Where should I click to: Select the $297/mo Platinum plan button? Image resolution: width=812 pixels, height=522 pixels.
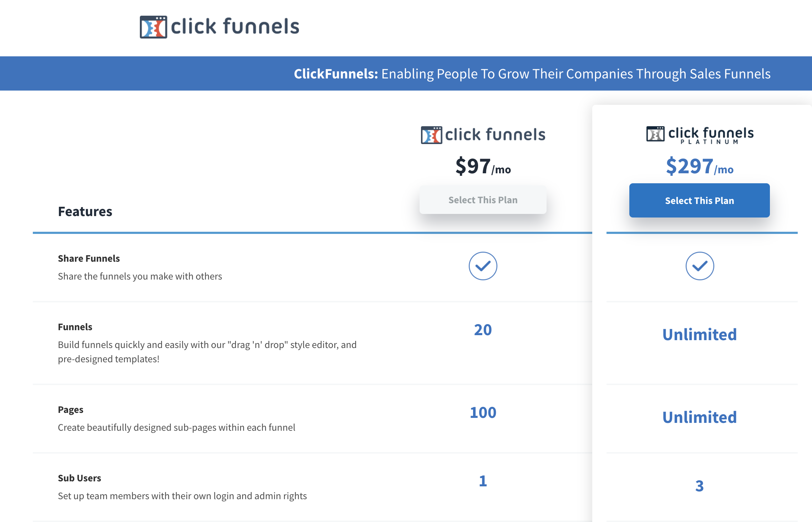click(x=699, y=200)
